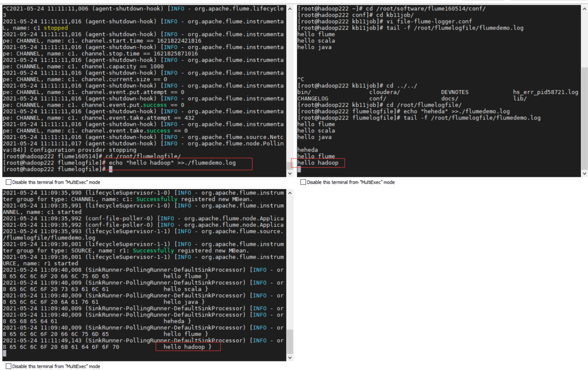Click "/flumelogfile/flumedemo.log" line in bottom-left terminal
The height and width of the screenshot is (370, 588).
click(x=49, y=238)
